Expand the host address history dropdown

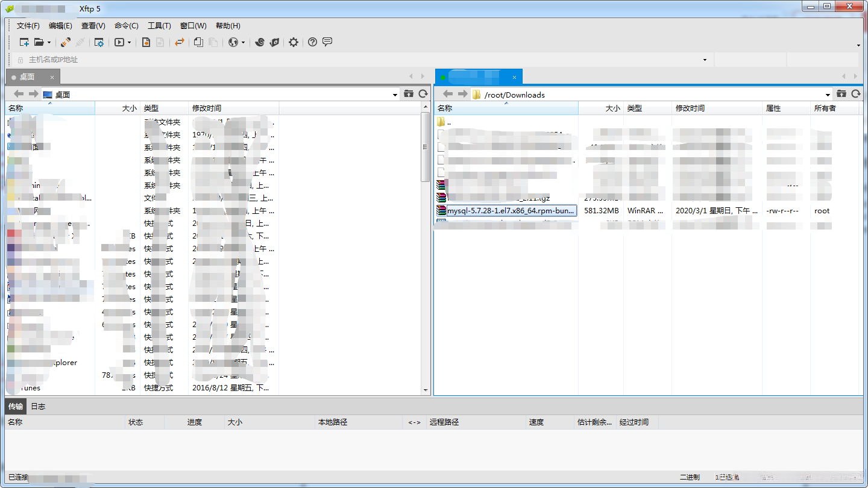[705, 60]
